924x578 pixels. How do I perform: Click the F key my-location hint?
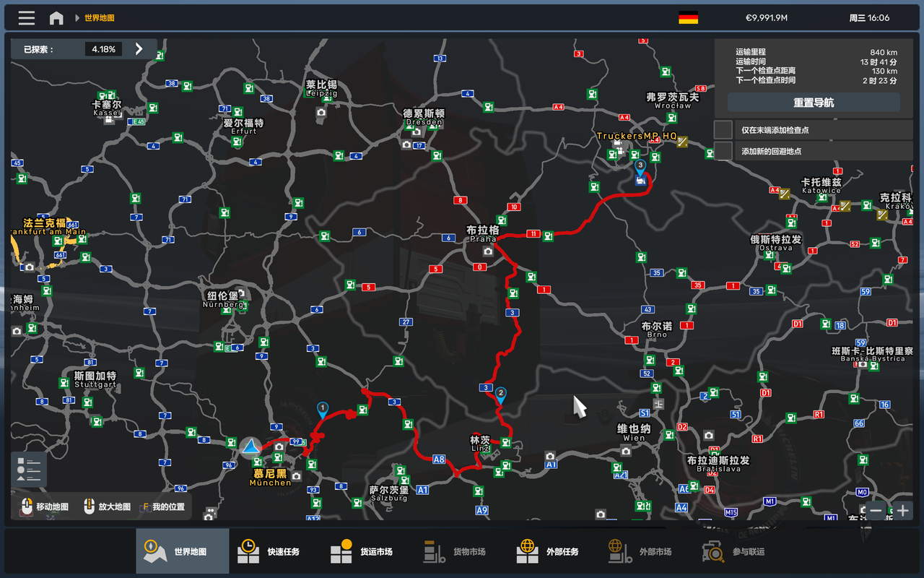145,507
